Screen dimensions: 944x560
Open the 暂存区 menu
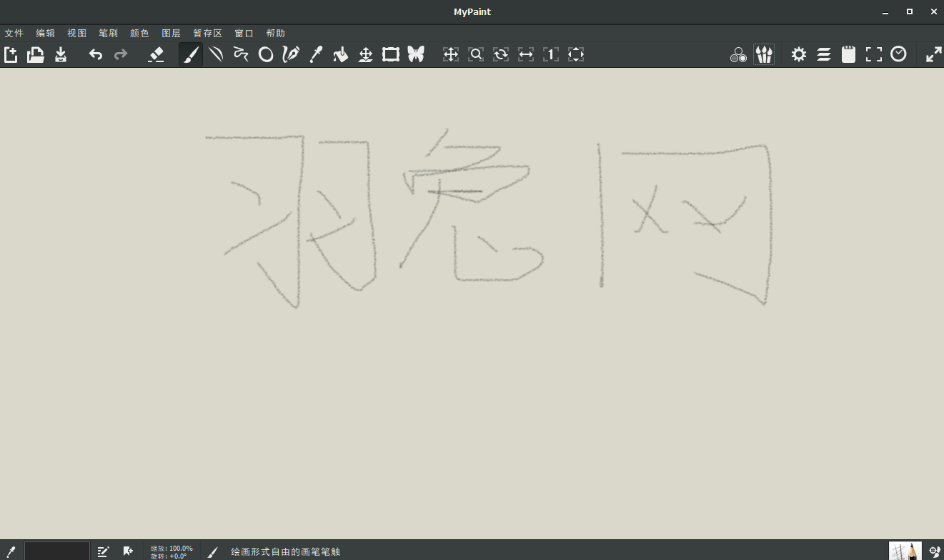[x=208, y=34]
